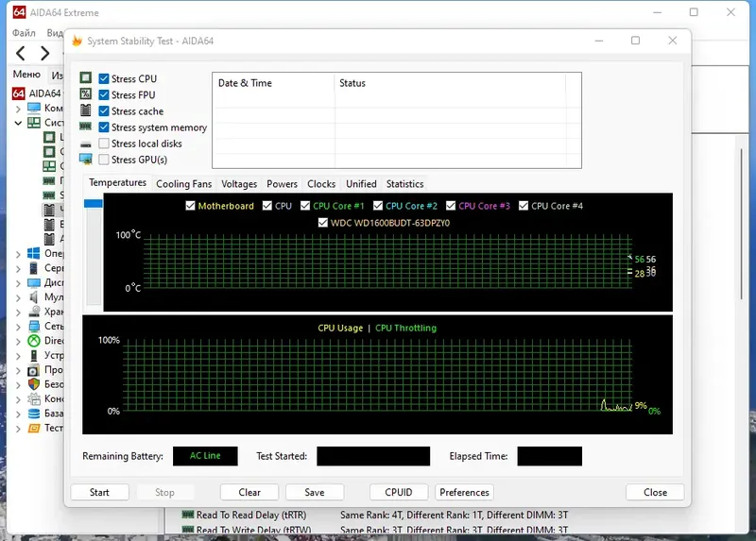Click the speaker icon beside Мул
Screen dimensions: 756x541
tap(34, 296)
